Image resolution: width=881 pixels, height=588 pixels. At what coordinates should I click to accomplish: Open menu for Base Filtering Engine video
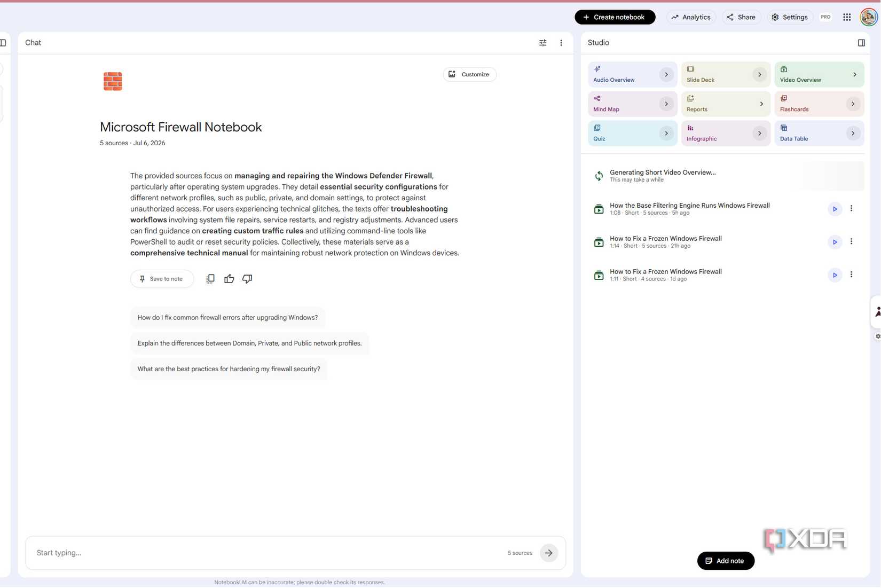coord(851,209)
